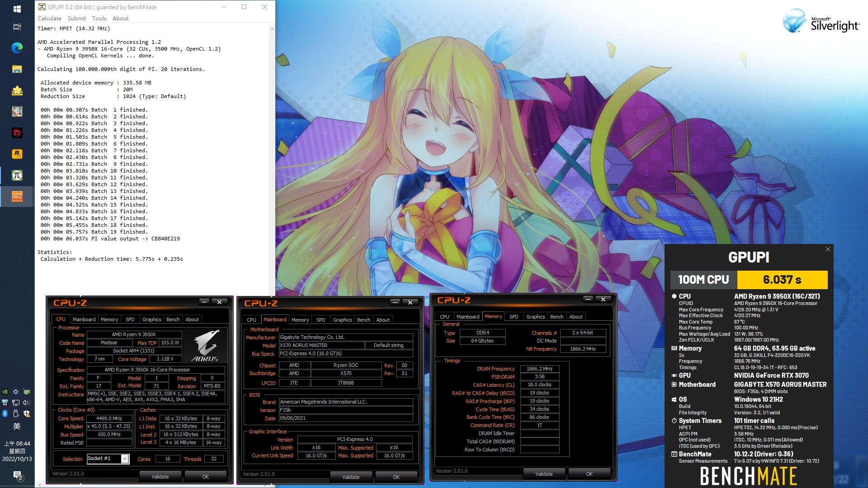Open the anime character game taskbar icon
The width and height of the screenshot is (868, 488).
[17, 112]
